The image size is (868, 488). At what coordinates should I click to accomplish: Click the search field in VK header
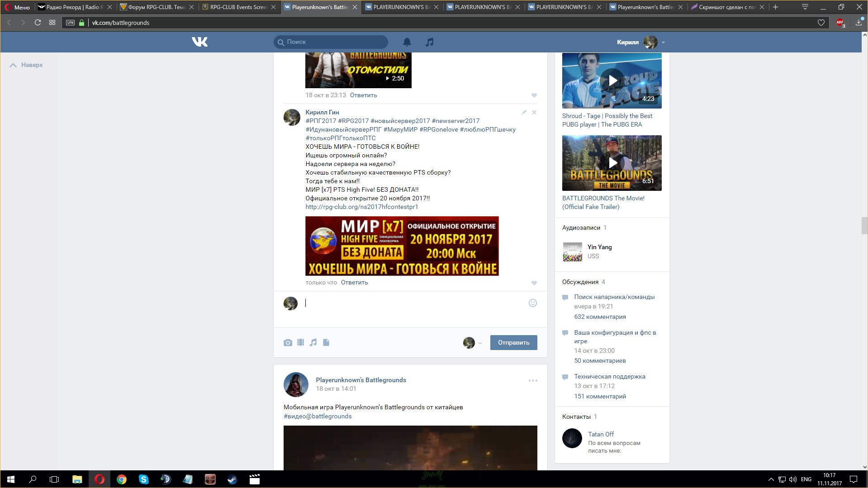[x=331, y=42]
